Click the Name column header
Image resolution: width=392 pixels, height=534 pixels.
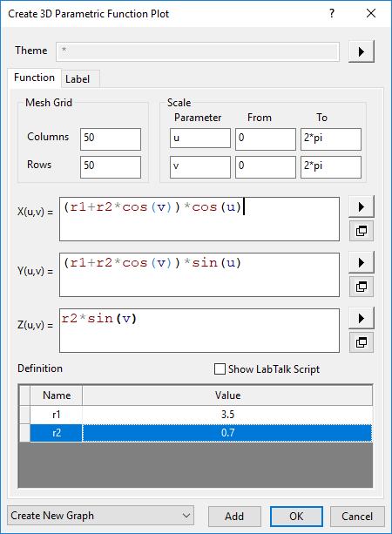(x=57, y=395)
